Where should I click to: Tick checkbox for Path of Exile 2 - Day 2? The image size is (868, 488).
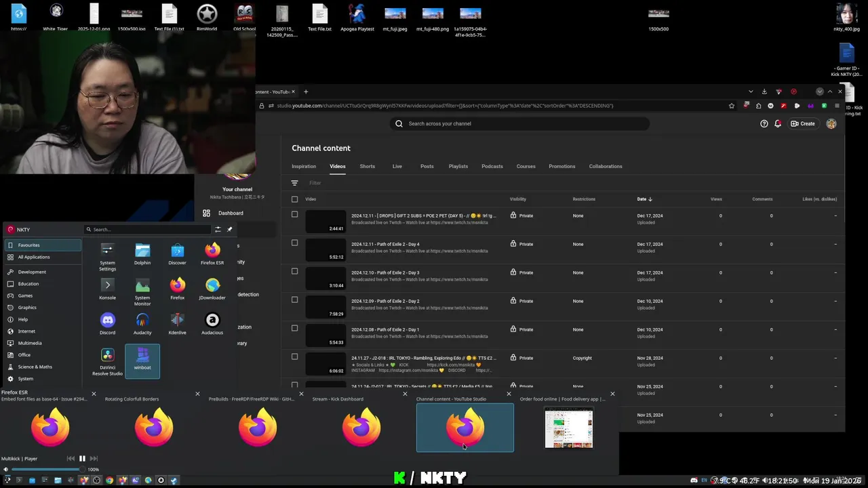pyautogui.click(x=294, y=300)
